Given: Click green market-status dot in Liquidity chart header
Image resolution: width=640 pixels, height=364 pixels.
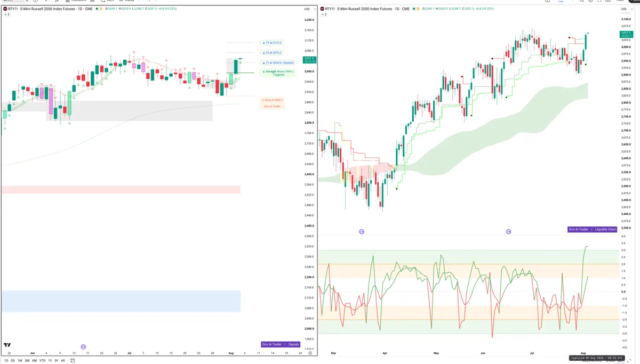Looking at the screenshot, I should click(x=414, y=9).
